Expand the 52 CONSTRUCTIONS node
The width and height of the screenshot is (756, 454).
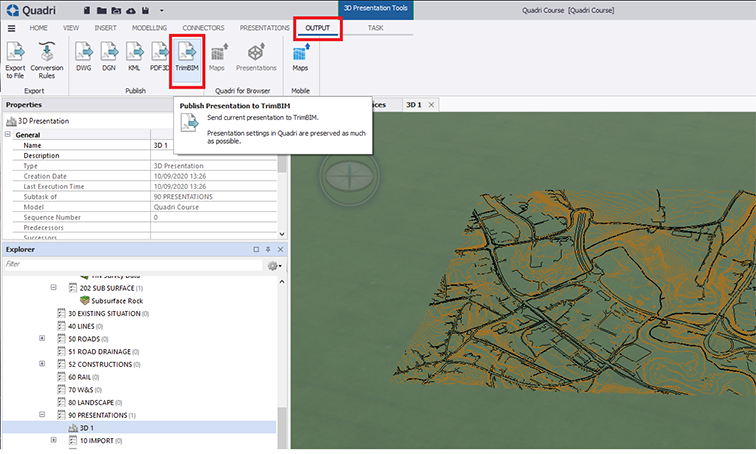42,364
